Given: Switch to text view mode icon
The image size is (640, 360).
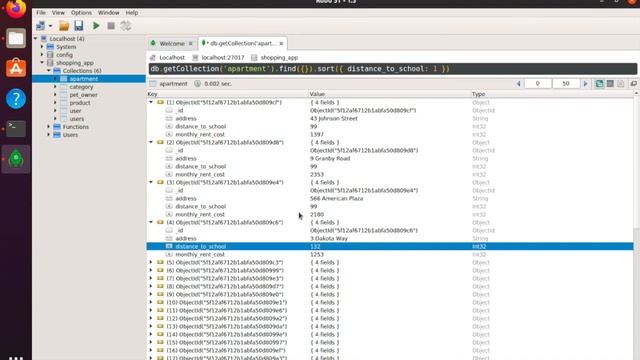Looking at the screenshot, I should click(x=620, y=84).
